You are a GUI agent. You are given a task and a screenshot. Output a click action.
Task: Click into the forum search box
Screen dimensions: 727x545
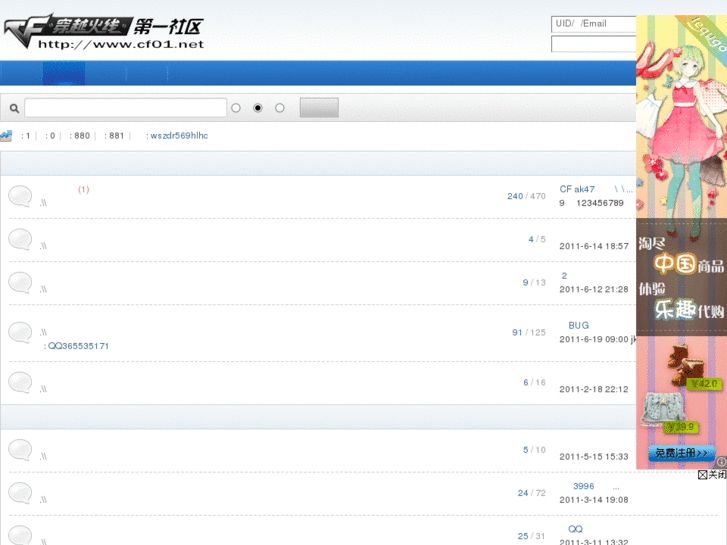pyautogui.click(x=126, y=108)
